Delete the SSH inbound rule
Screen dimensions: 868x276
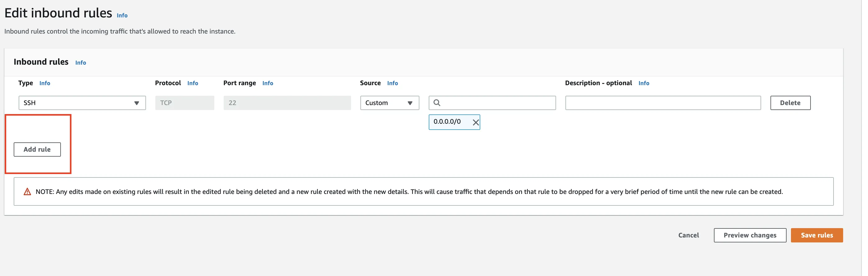[x=790, y=103]
